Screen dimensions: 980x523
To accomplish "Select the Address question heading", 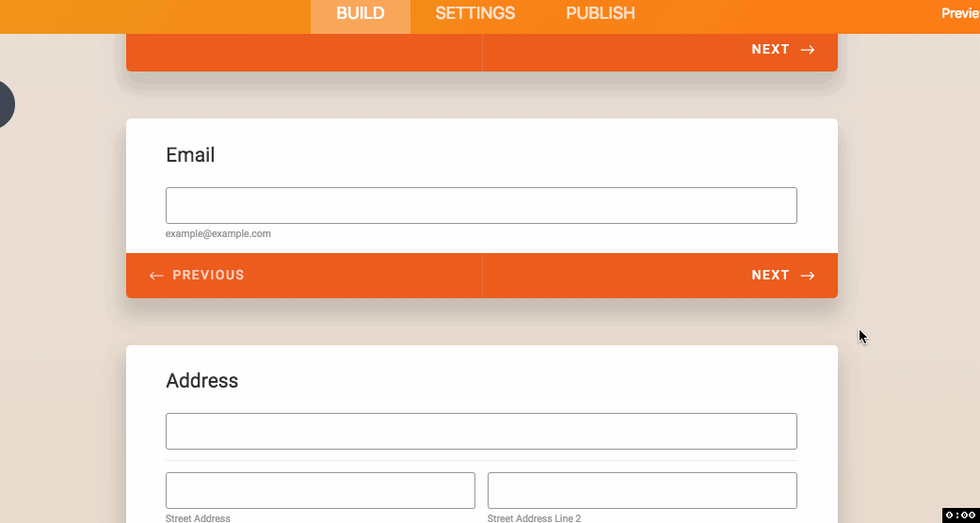I will 201,381.
